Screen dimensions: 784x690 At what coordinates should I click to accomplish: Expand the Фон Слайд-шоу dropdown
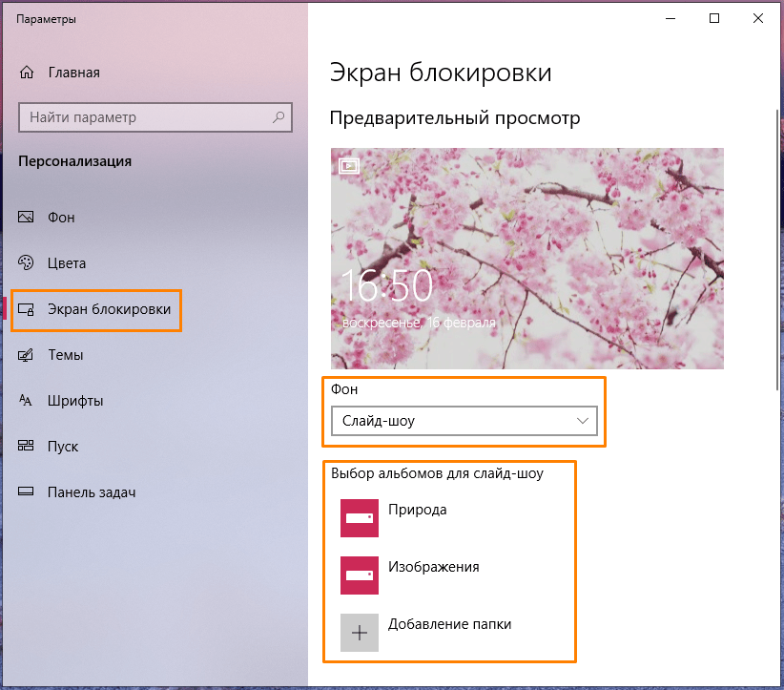[x=464, y=421]
